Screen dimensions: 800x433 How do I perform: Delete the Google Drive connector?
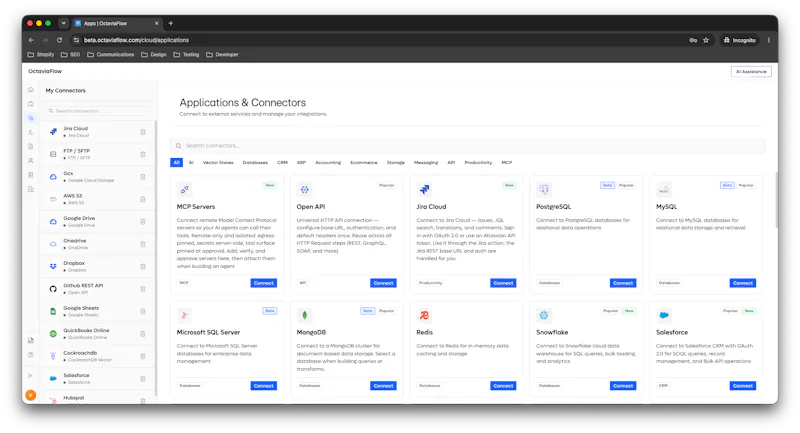[143, 222]
